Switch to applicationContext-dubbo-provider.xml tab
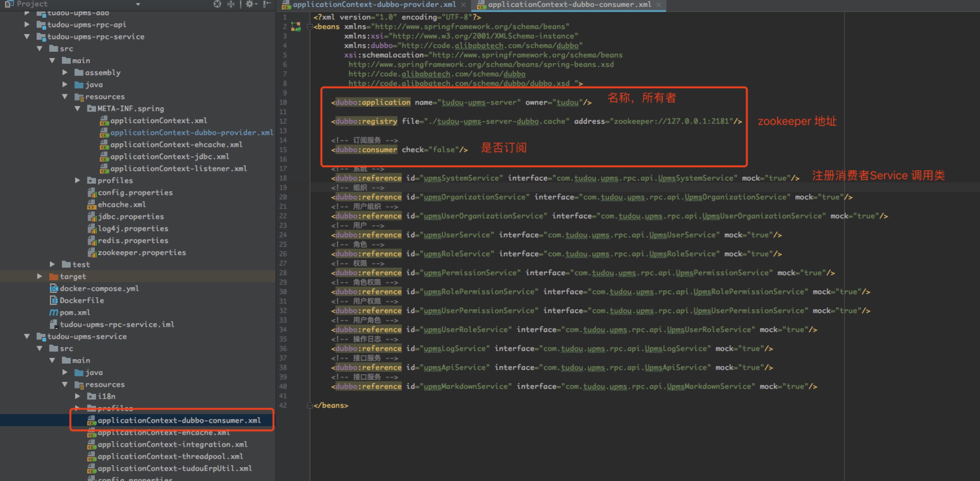The height and width of the screenshot is (481, 980). point(374,4)
